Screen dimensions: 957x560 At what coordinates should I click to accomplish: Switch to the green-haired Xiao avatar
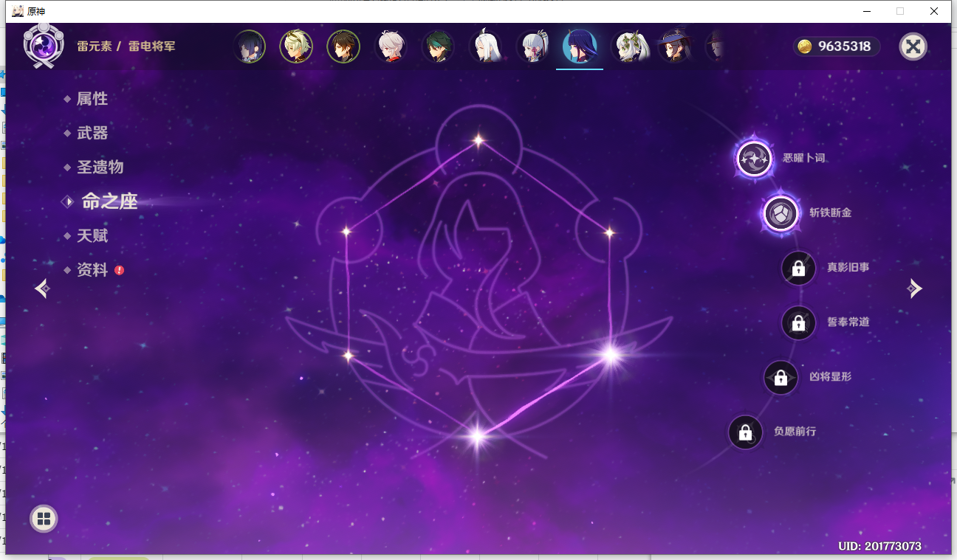438,46
